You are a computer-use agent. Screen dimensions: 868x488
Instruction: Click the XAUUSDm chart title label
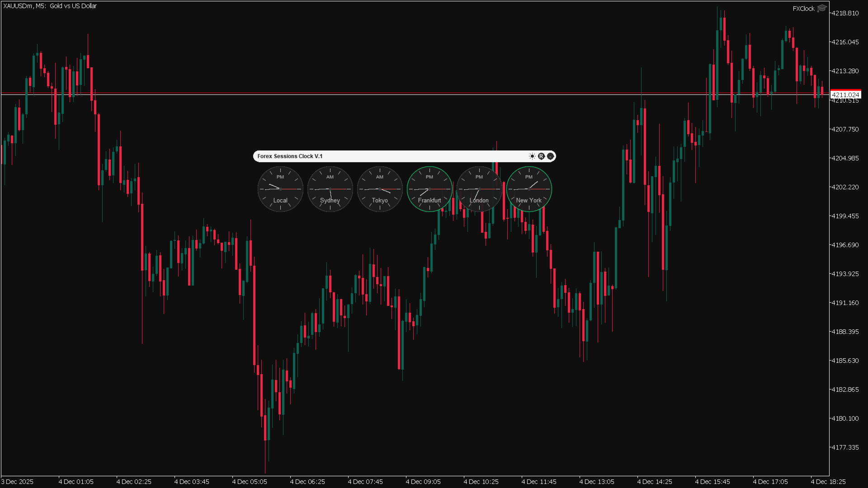pyautogui.click(x=50, y=6)
